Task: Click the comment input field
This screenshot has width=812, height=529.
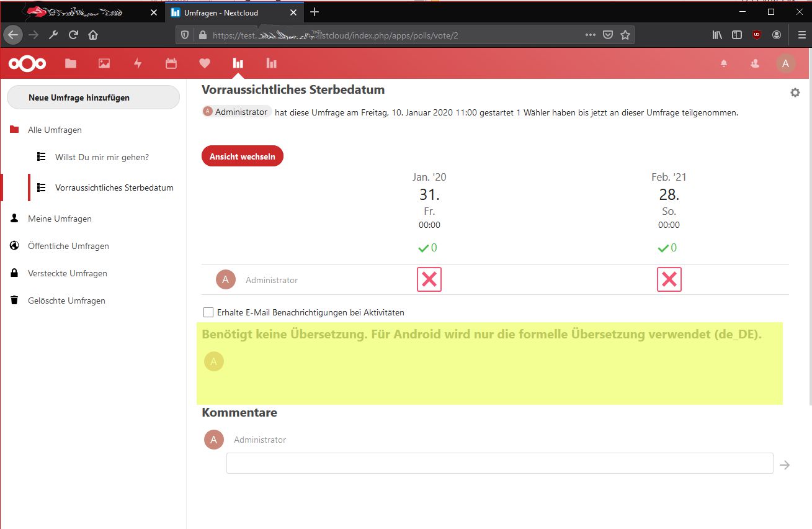Action: pyautogui.click(x=499, y=463)
